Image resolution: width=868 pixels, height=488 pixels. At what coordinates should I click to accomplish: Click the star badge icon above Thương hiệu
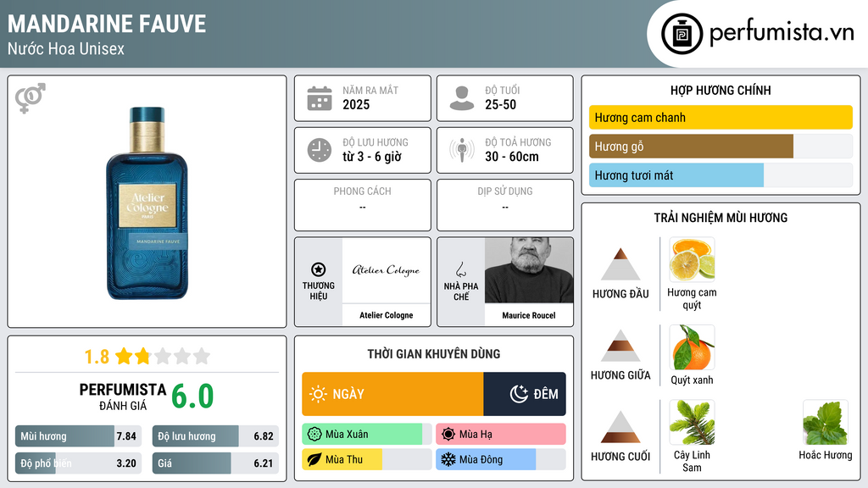pyautogui.click(x=319, y=269)
